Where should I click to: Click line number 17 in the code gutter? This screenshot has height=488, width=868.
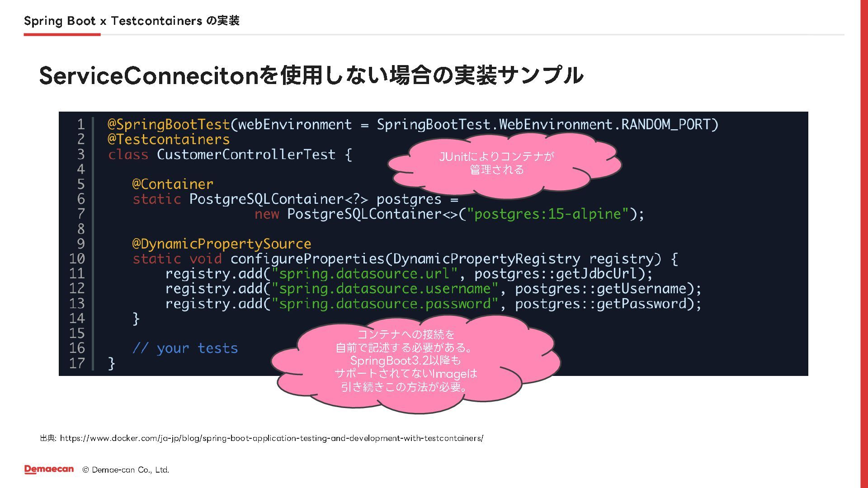[x=77, y=363]
